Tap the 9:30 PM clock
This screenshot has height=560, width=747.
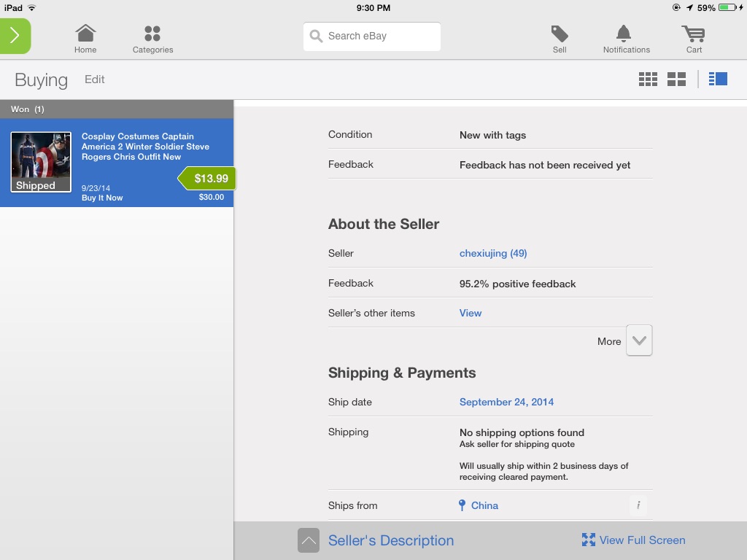[373, 7]
